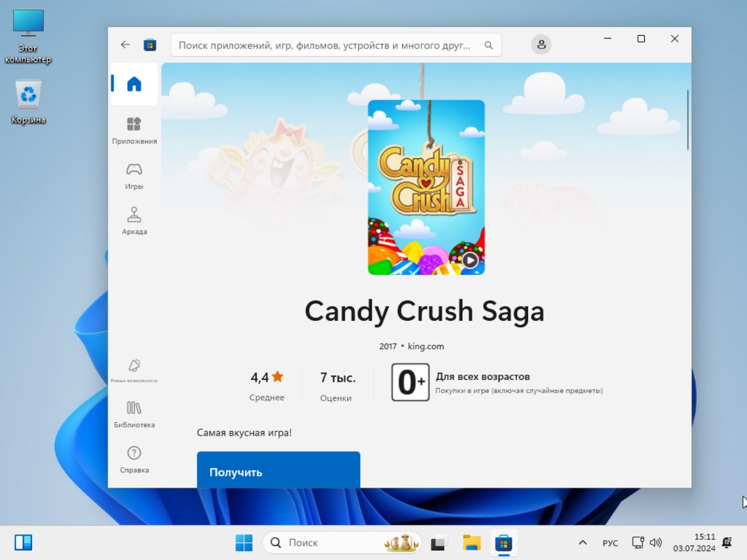The image size is (747, 560).
Task: Click the Получить button
Action: [x=278, y=470]
